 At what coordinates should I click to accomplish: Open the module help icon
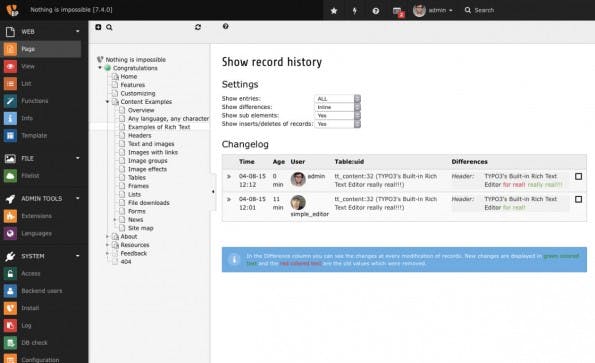[x=225, y=26]
